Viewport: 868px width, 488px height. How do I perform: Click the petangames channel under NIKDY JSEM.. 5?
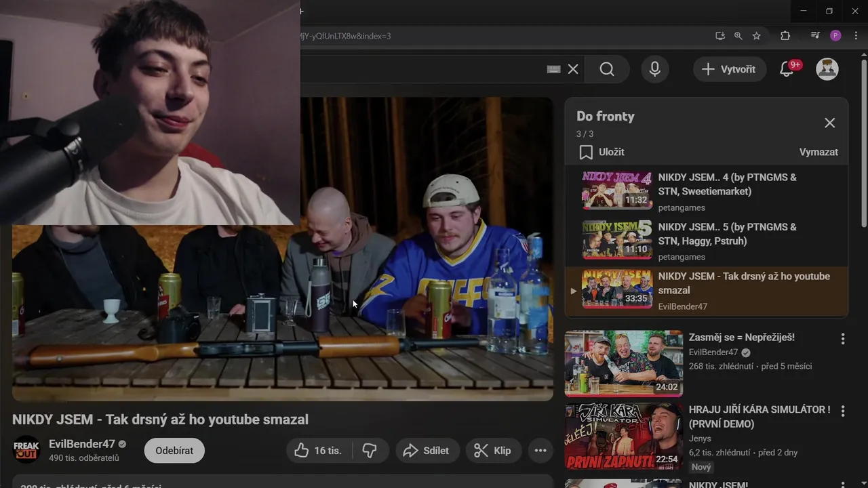pos(682,257)
